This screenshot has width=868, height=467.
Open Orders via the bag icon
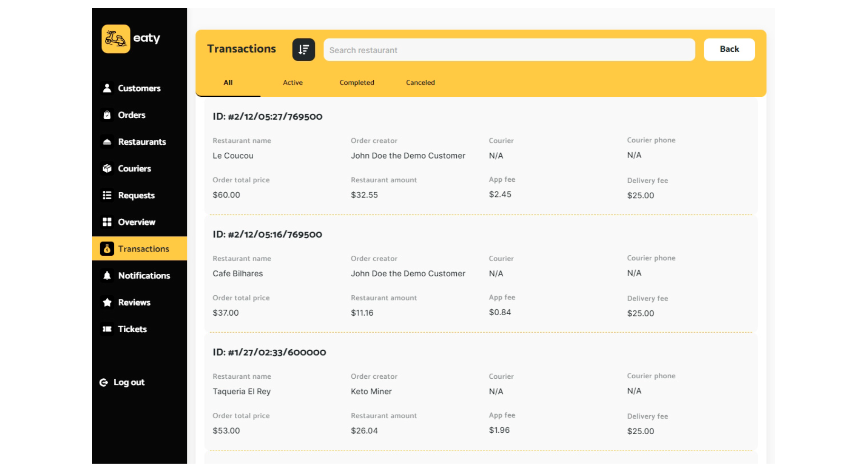[x=107, y=115]
